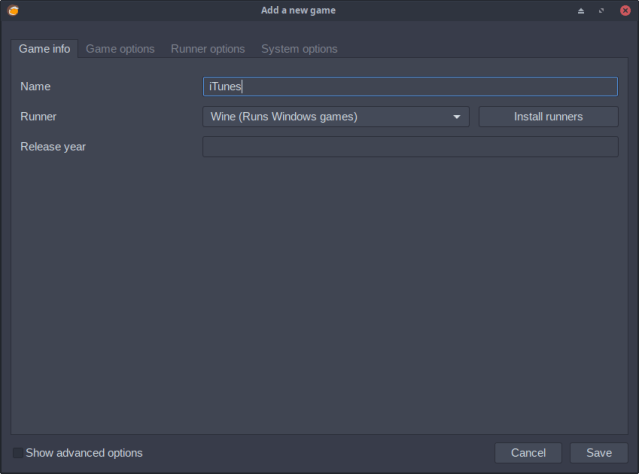Click the empty Release year field
The height and width of the screenshot is (474, 639).
tap(410, 147)
